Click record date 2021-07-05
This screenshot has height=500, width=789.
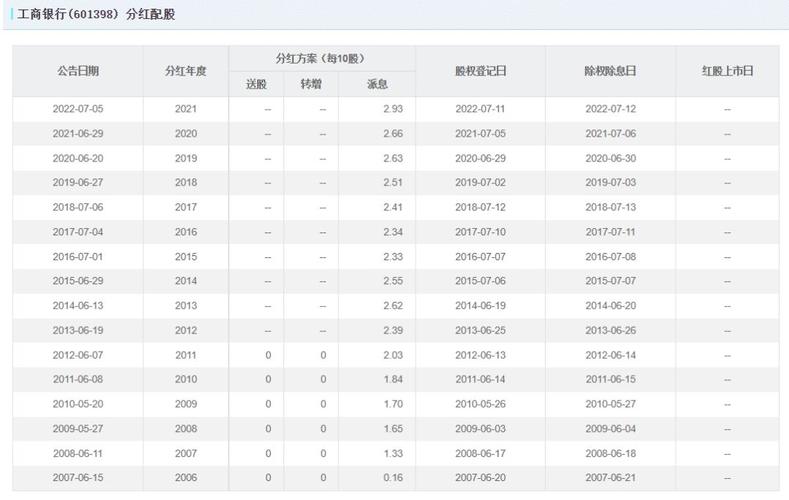(481, 134)
